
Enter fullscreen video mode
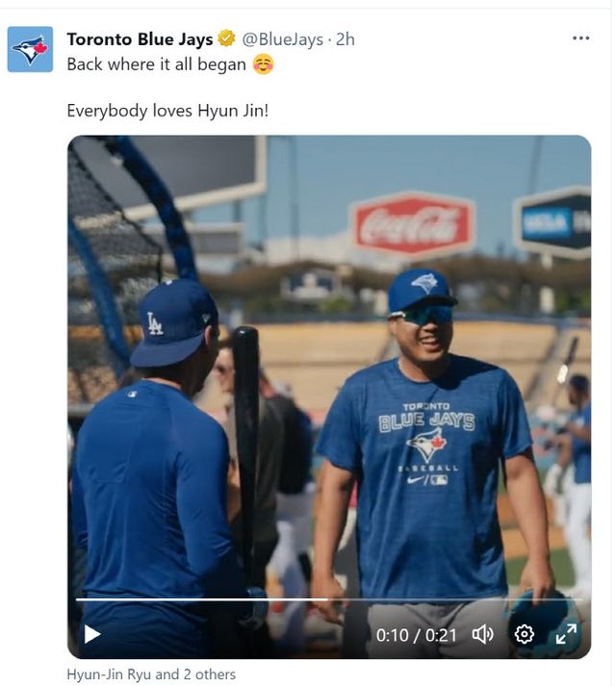coord(566,634)
